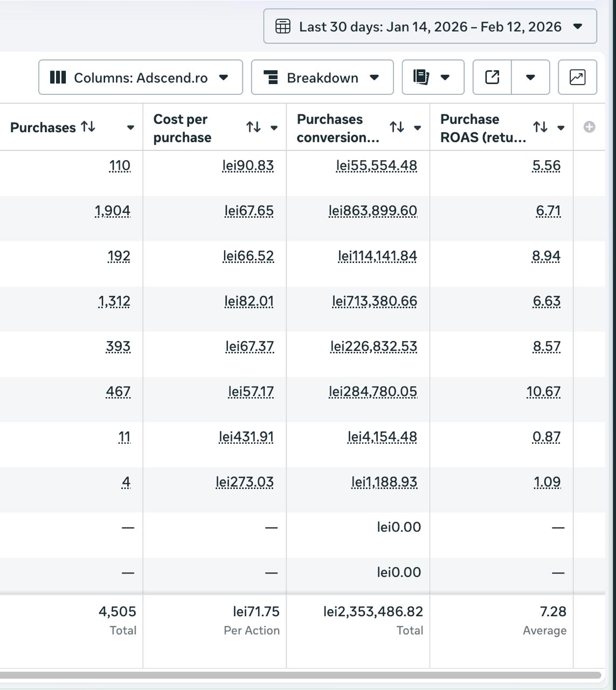Click conversion value lei226,832.53
Image resolution: width=616 pixels, height=690 pixels.
[374, 347]
